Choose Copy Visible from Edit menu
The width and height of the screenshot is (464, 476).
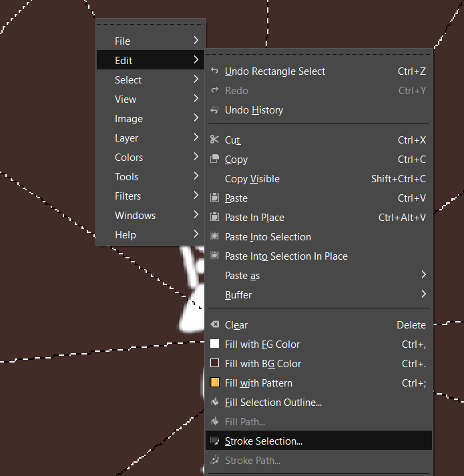click(252, 179)
